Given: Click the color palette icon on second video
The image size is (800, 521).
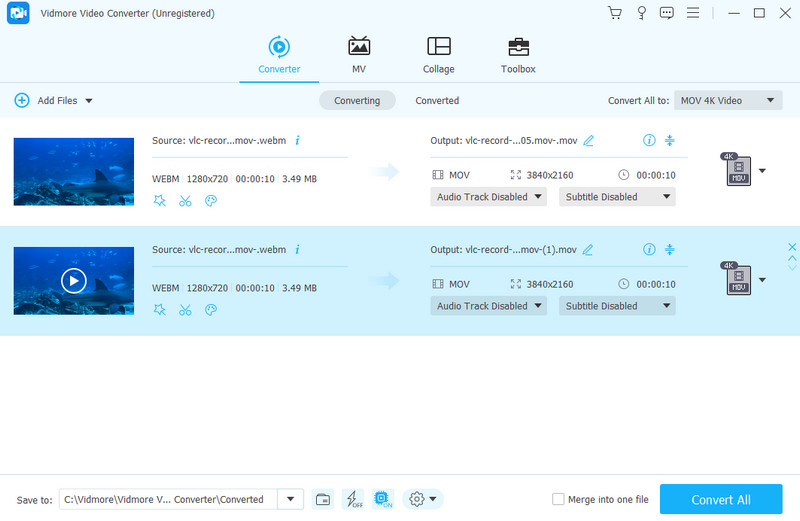Looking at the screenshot, I should click(x=211, y=310).
